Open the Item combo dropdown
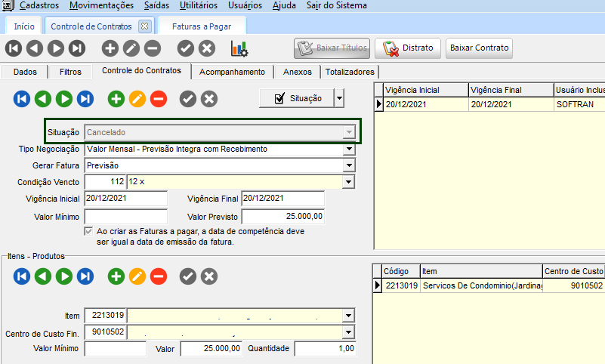Image resolution: width=605 pixels, height=364 pixels. [x=348, y=316]
